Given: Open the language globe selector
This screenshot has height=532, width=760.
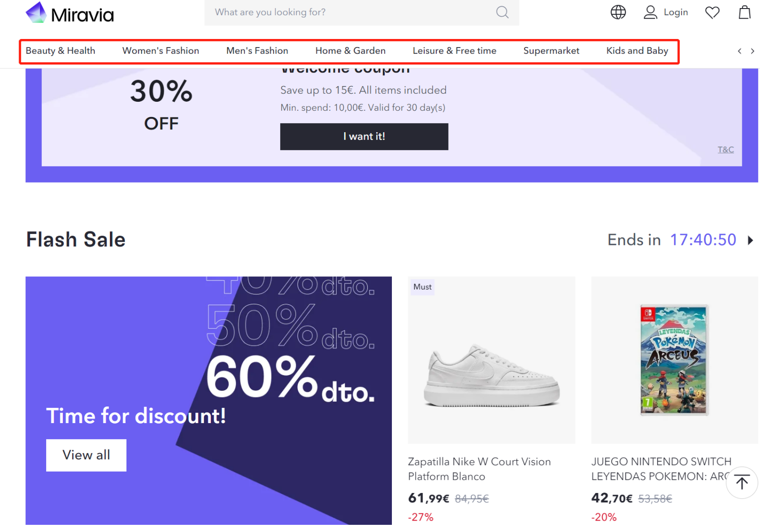Looking at the screenshot, I should pos(618,12).
